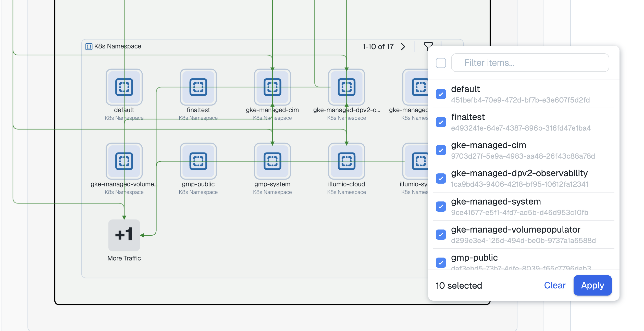Image resolution: width=644 pixels, height=331 pixels.
Task: Select the gke-managed-volumepopulator namespace node
Action: (124, 161)
